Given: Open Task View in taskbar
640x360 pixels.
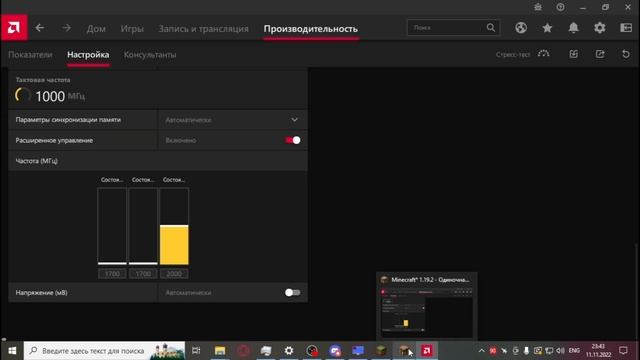Looking at the screenshot, I should (196, 351).
